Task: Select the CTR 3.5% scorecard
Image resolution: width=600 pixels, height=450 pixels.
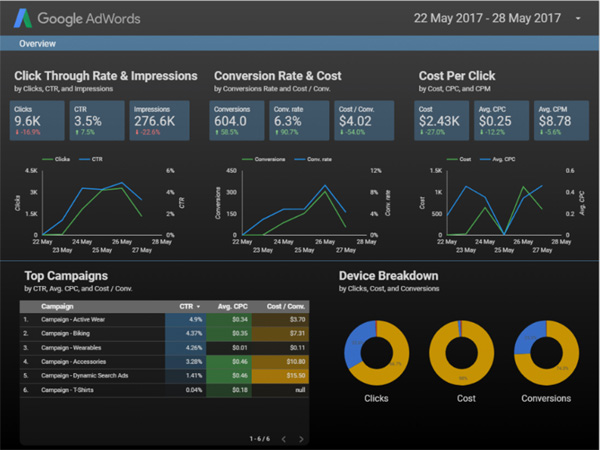Action: [x=97, y=121]
